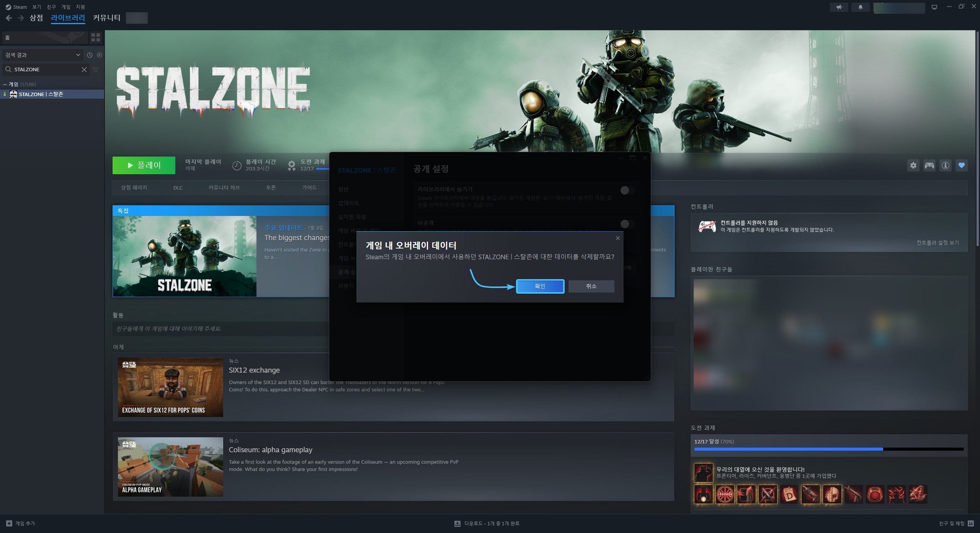Close the overlay data dialog
Screen dimensions: 980x533
point(617,238)
